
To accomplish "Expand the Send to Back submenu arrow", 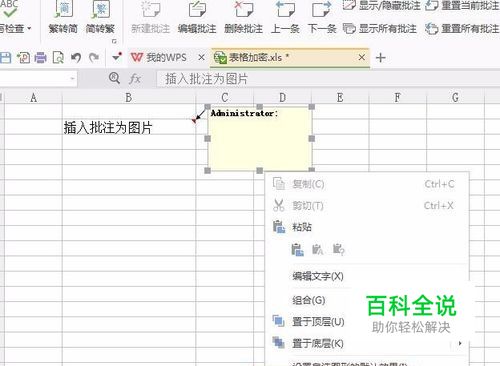I will coord(460,343).
